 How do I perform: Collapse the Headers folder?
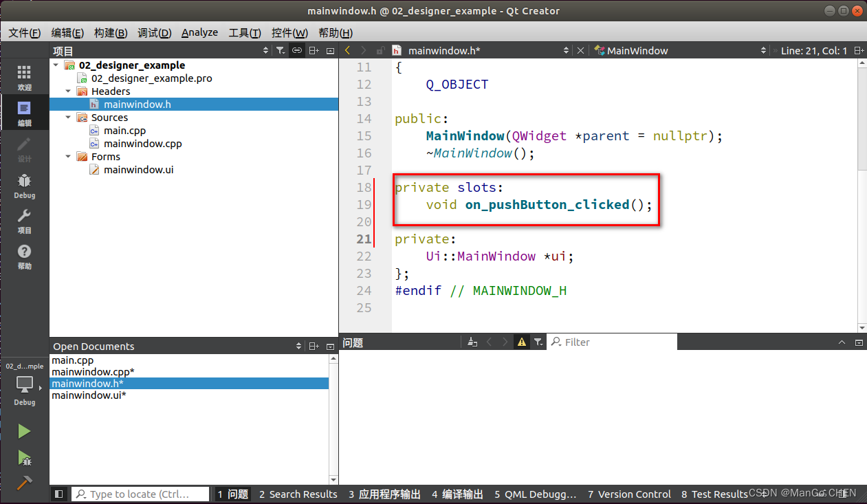[68, 91]
